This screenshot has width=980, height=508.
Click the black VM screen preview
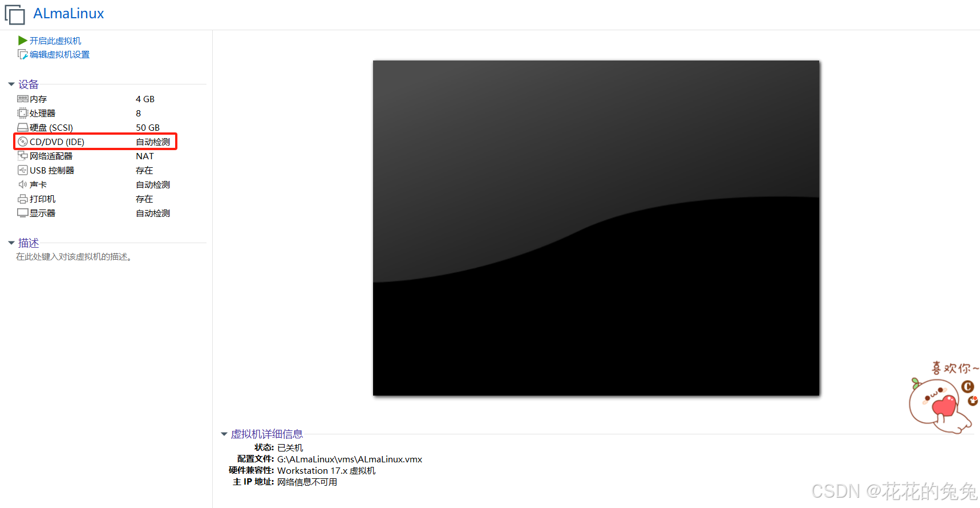596,228
